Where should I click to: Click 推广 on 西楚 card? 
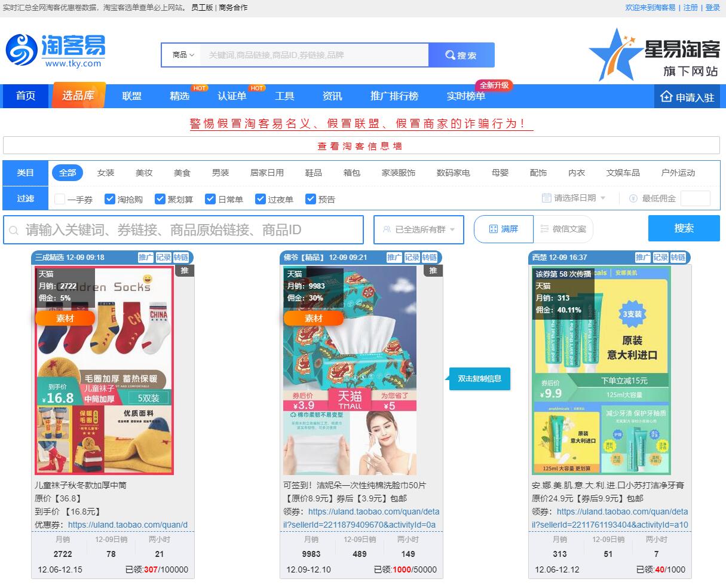click(643, 258)
